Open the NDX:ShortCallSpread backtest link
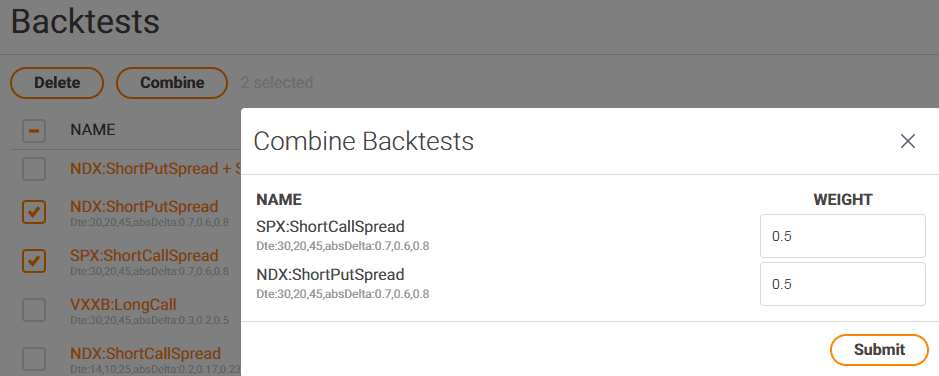Viewport: 939px width, 376px height. click(145, 353)
